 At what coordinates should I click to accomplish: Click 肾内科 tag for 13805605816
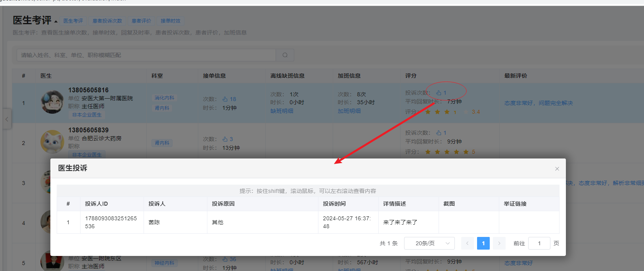162,108
